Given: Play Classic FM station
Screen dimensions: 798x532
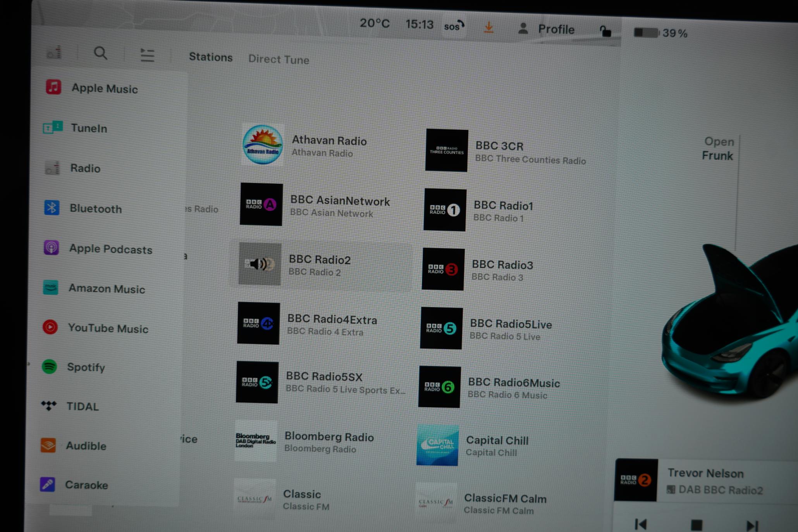Looking at the screenshot, I should (x=282, y=499).
